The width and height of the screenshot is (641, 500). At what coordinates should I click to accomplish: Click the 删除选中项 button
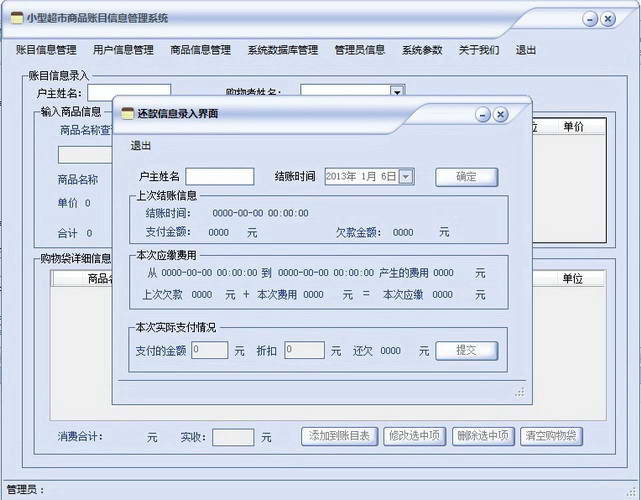click(x=483, y=436)
